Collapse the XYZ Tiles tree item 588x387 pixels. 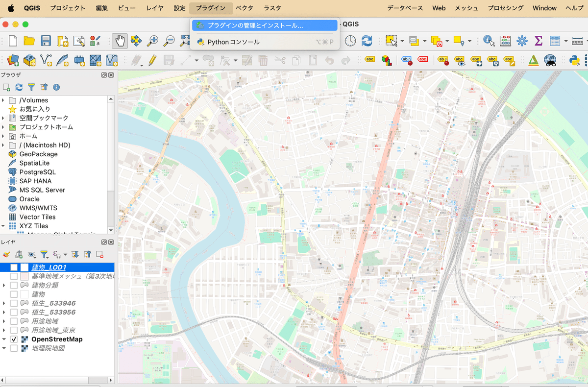tap(4, 226)
